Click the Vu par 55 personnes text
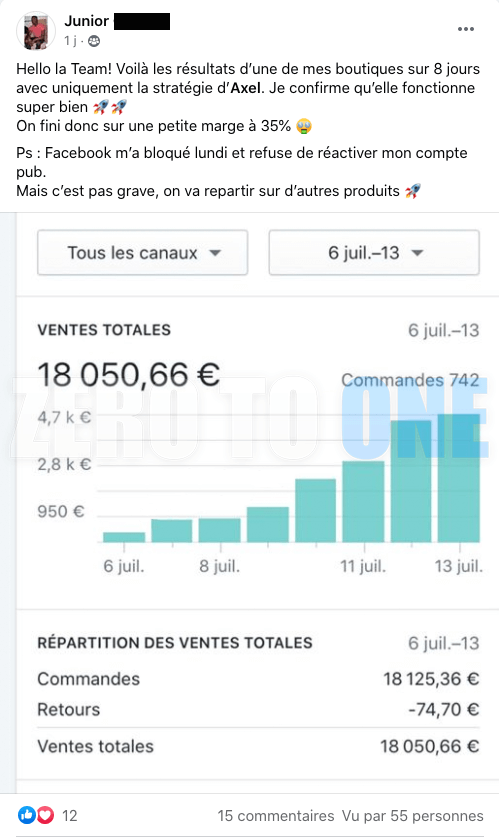Image resolution: width=499 pixels, height=838 pixels. point(412,816)
